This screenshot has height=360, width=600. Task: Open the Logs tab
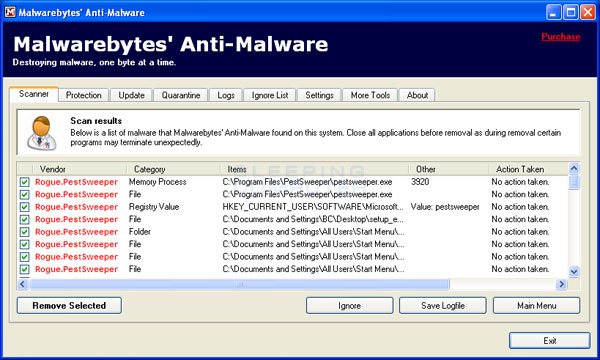[226, 95]
